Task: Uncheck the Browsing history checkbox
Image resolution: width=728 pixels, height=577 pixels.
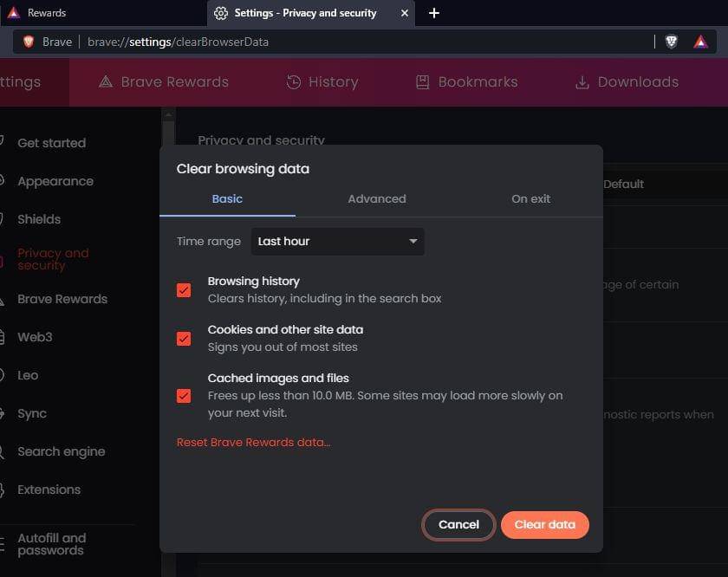Action: pyautogui.click(x=184, y=290)
